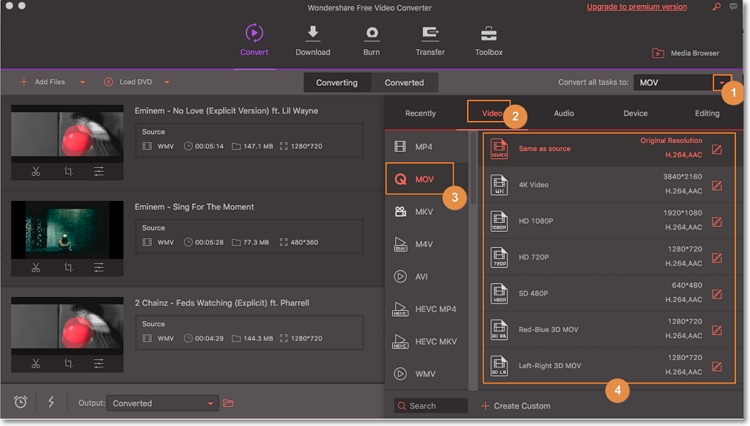Choose WMV format in list
Image resolution: width=750 pixels, height=426 pixels.
click(427, 373)
